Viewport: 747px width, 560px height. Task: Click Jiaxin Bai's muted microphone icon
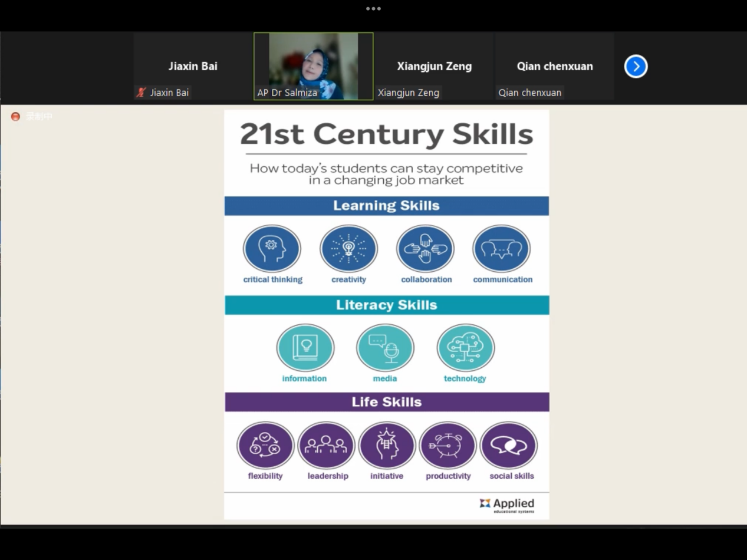pos(141,93)
